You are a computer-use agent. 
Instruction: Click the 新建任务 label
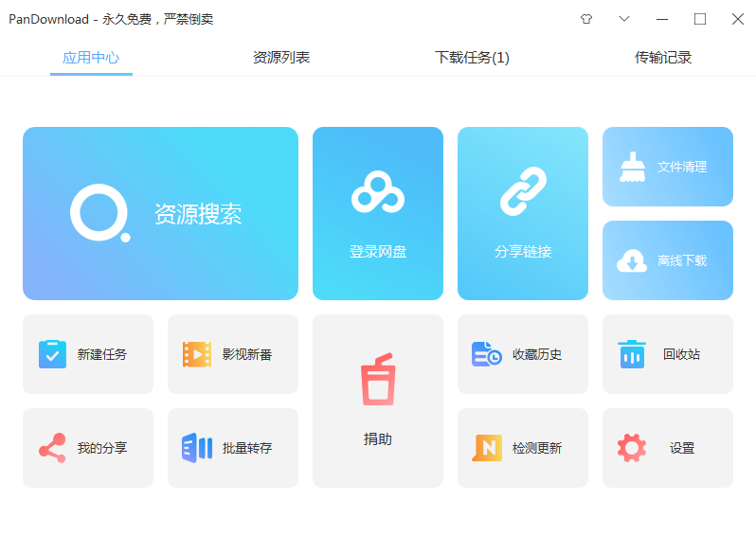tap(102, 354)
